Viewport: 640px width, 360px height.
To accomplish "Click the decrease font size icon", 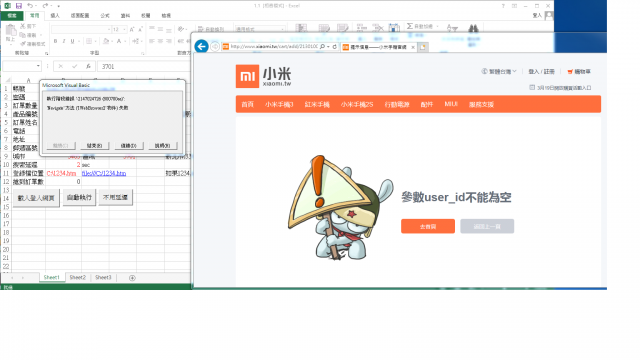I will click(140, 29).
